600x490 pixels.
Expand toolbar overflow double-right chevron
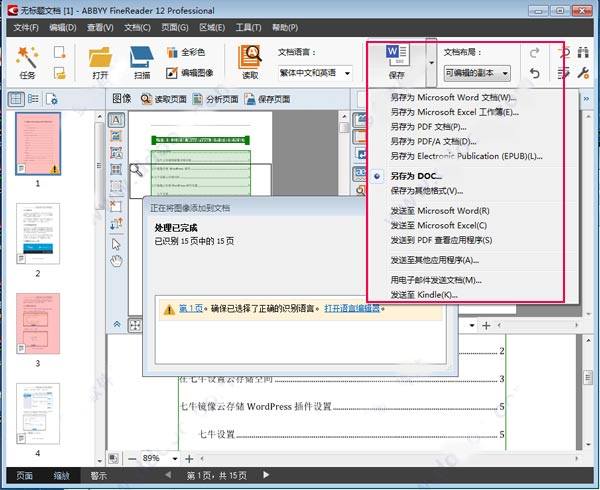tap(586, 99)
